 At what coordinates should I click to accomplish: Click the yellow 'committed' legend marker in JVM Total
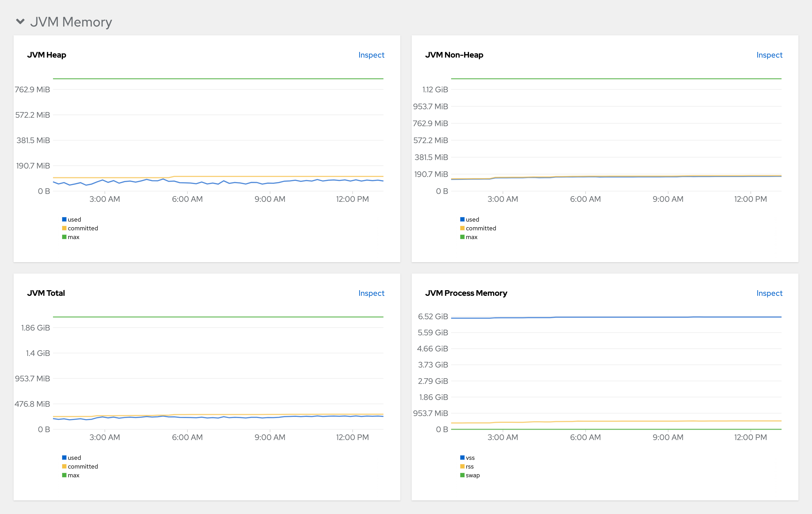click(64, 466)
